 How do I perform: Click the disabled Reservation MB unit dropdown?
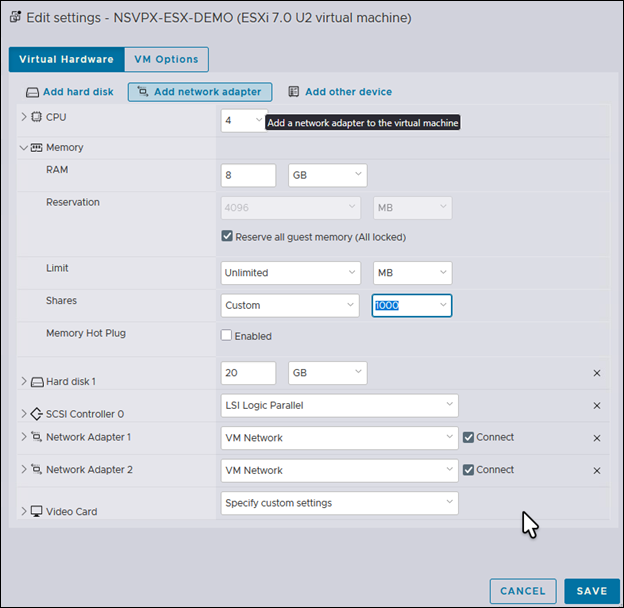pyautogui.click(x=412, y=208)
